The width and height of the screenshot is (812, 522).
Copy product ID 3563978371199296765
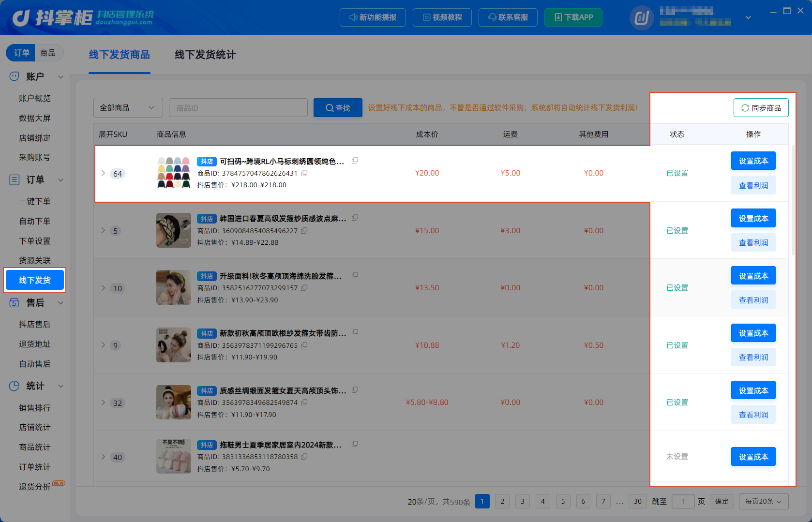tap(304, 345)
